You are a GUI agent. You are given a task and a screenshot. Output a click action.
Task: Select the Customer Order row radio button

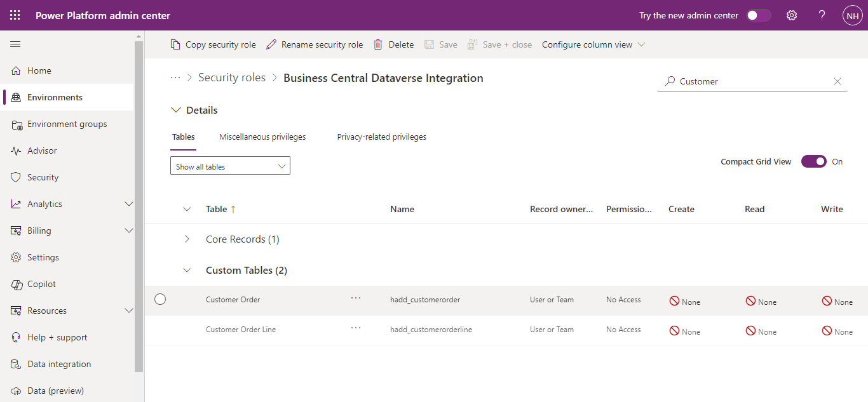[x=160, y=299]
